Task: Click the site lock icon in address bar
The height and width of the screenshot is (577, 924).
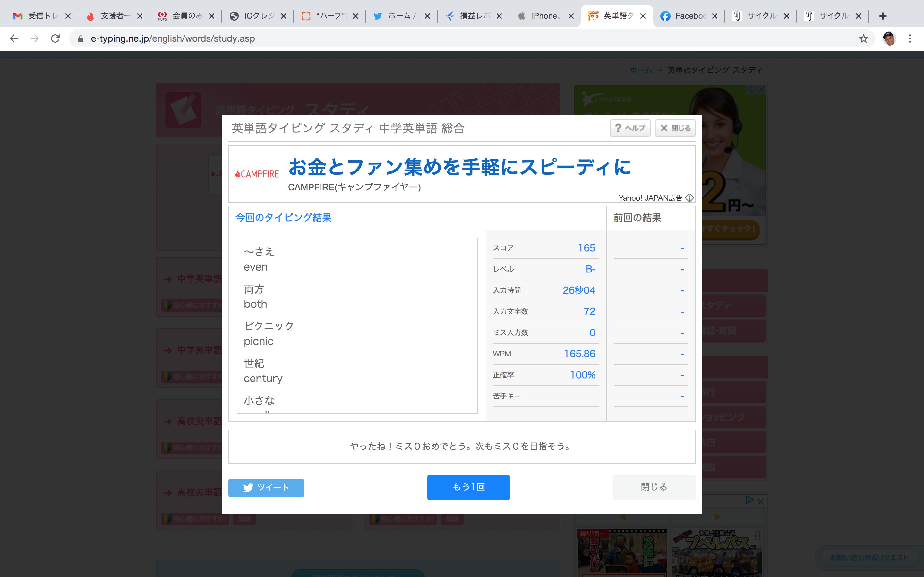Action: pyautogui.click(x=81, y=38)
